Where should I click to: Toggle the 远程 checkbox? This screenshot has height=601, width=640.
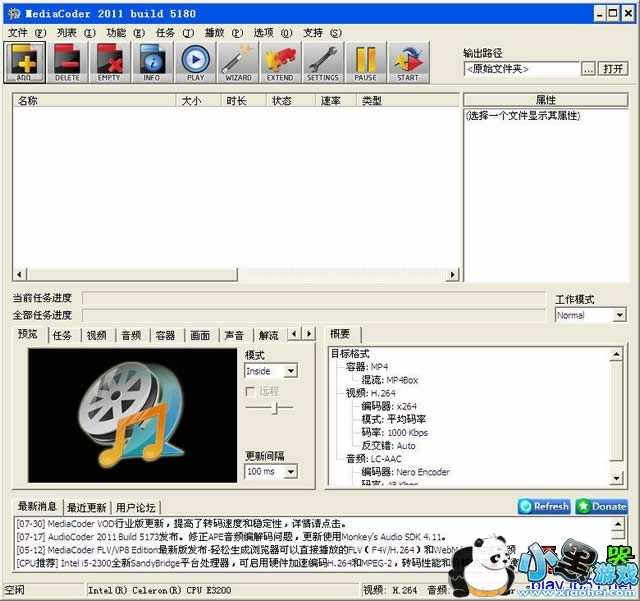point(250,392)
